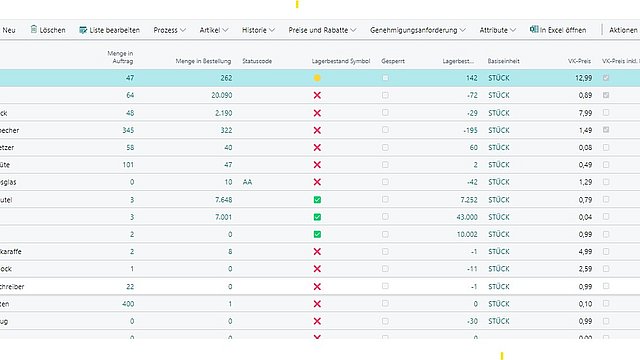Click Lagerbestand value 10.002
Screen dimensions: 640x360
[x=467, y=234]
